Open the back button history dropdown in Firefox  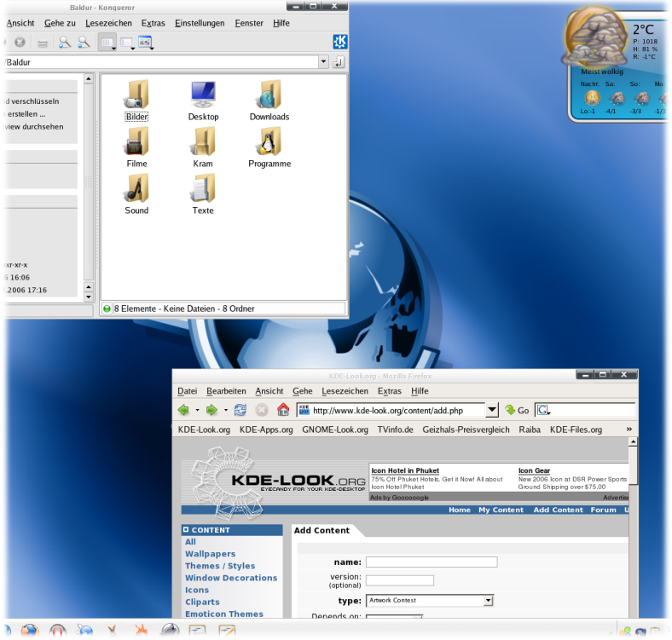197,411
